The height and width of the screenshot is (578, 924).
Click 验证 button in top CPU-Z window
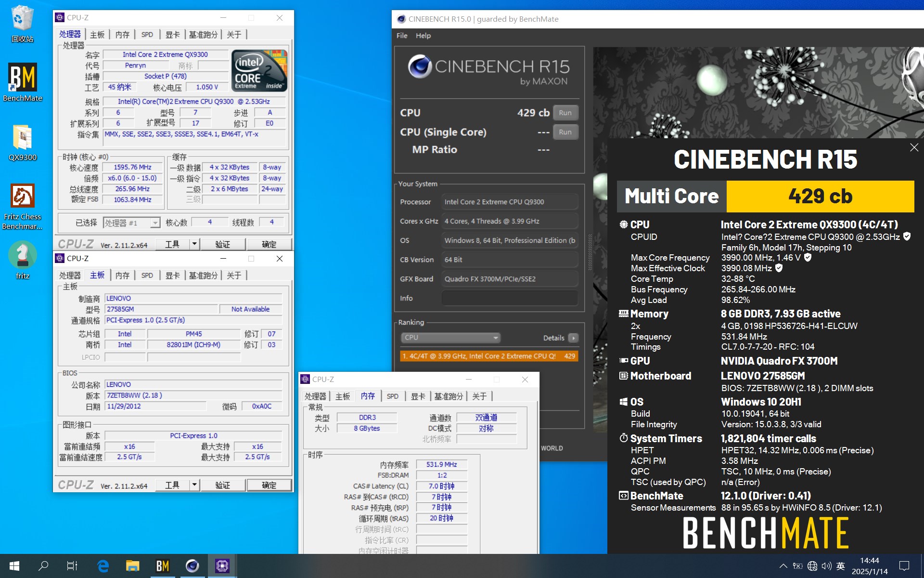click(x=222, y=244)
